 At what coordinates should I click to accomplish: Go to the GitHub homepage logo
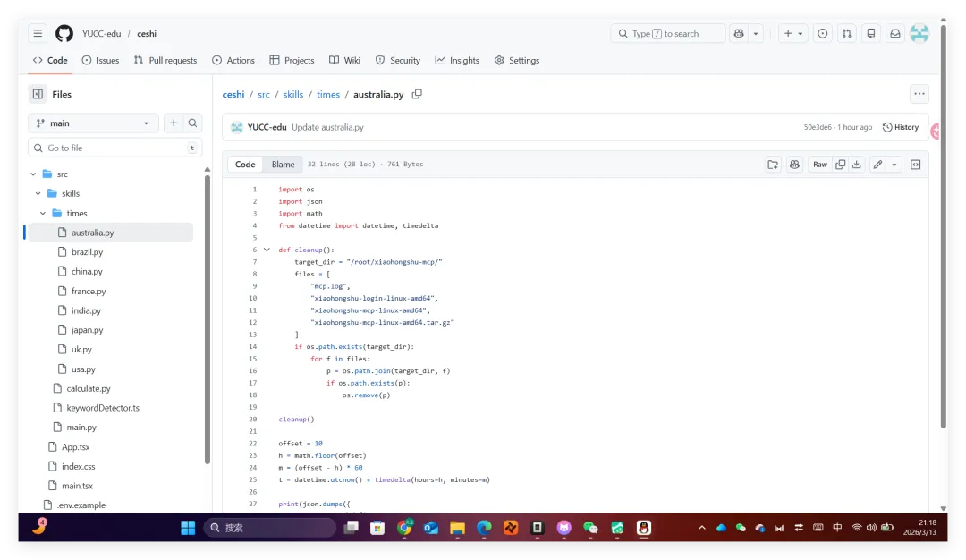tap(64, 33)
